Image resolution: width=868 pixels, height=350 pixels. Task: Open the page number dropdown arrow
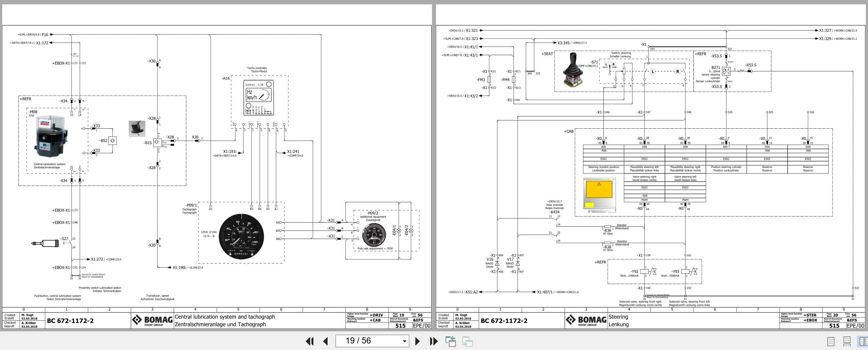(404, 341)
